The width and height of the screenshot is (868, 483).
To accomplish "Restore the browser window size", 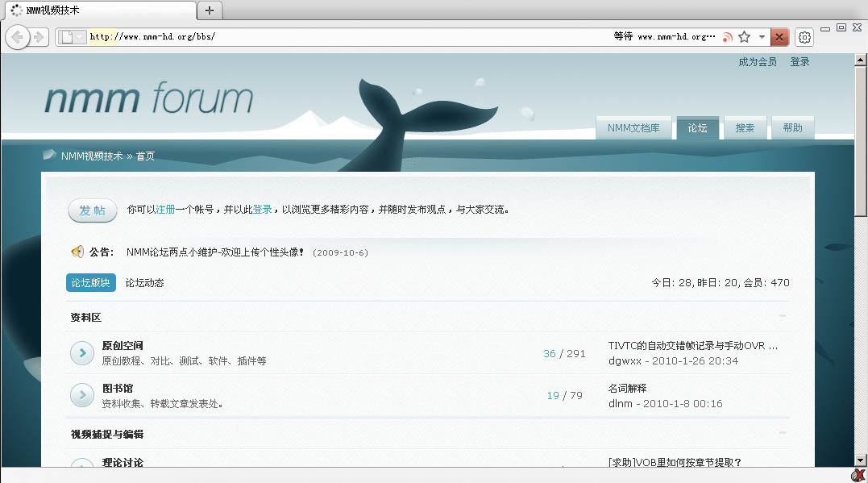I will 841,27.
